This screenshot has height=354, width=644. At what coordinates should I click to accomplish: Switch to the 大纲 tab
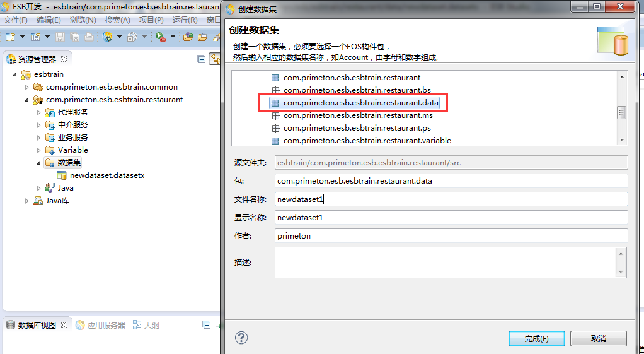[x=146, y=325]
